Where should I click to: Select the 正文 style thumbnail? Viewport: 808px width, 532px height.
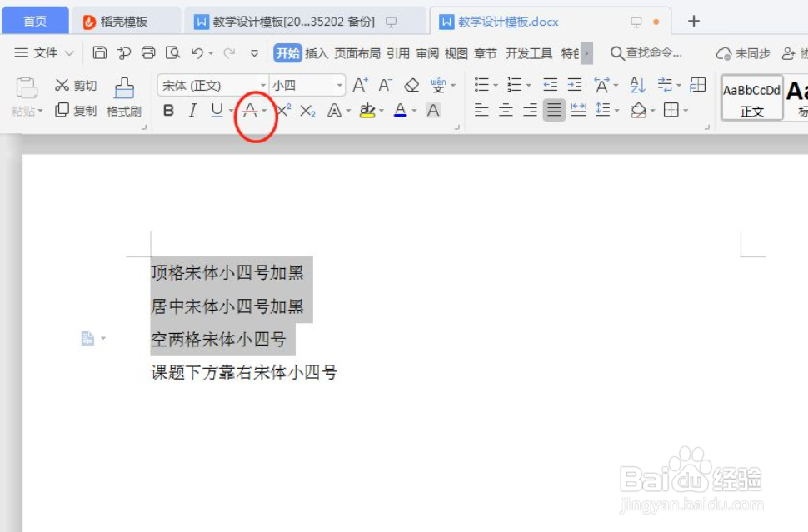tap(751, 97)
